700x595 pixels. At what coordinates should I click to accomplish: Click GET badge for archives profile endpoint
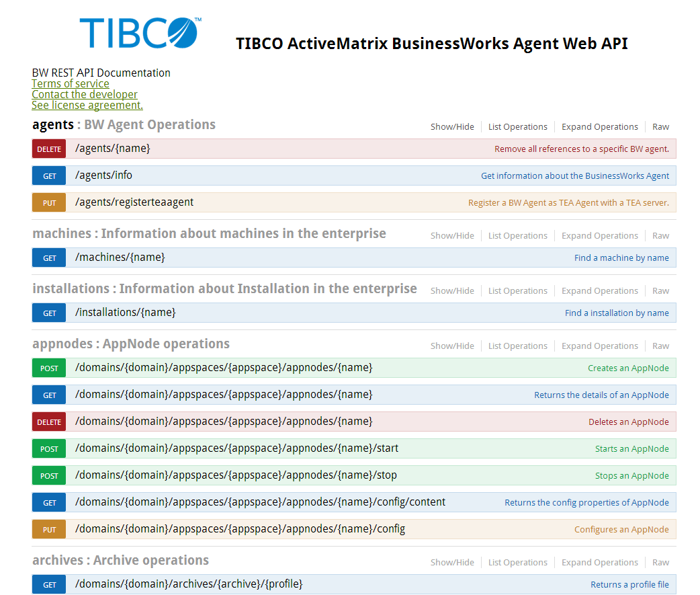click(x=49, y=584)
